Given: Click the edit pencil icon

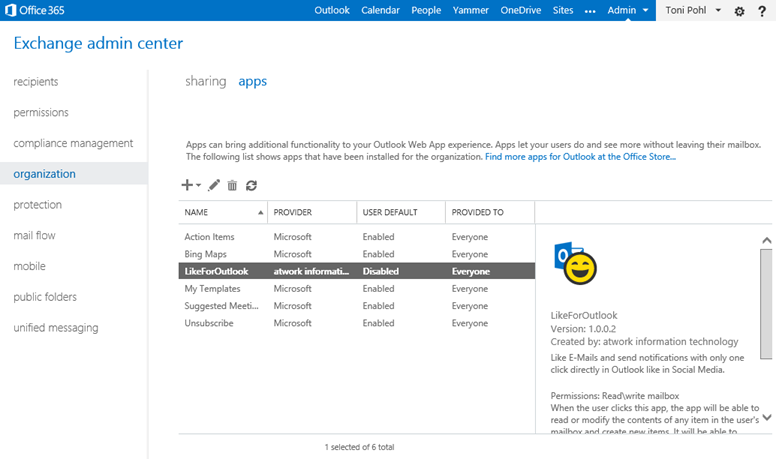Looking at the screenshot, I should point(214,185).
